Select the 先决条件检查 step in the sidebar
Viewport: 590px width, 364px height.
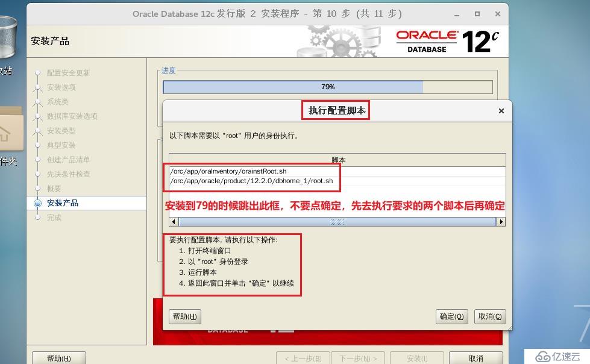tap(68, 174)
